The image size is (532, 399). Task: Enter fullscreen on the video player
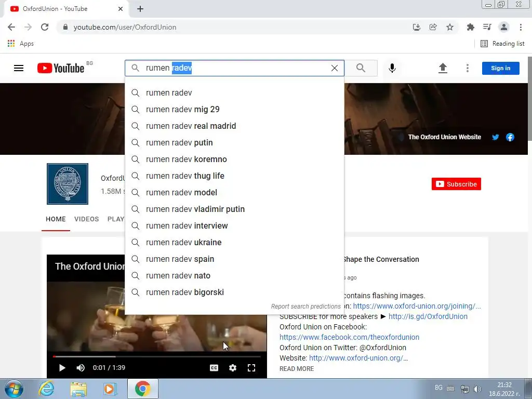coord(251,368)
